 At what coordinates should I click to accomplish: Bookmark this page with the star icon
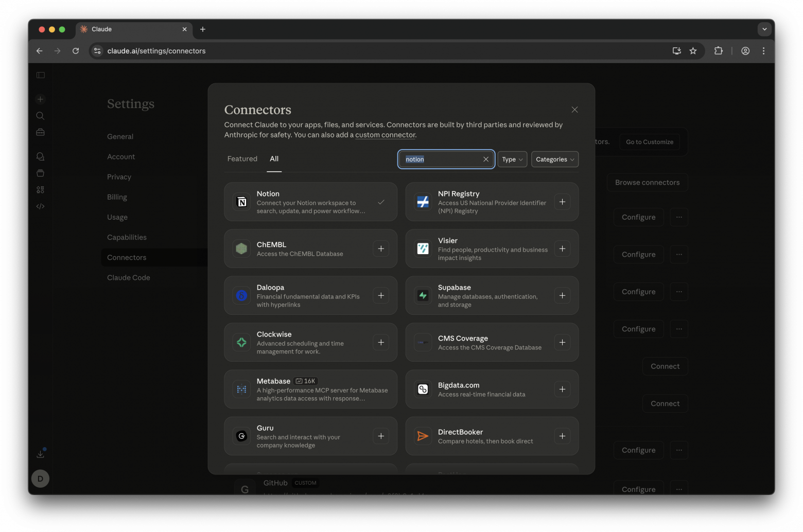[693, 51]
